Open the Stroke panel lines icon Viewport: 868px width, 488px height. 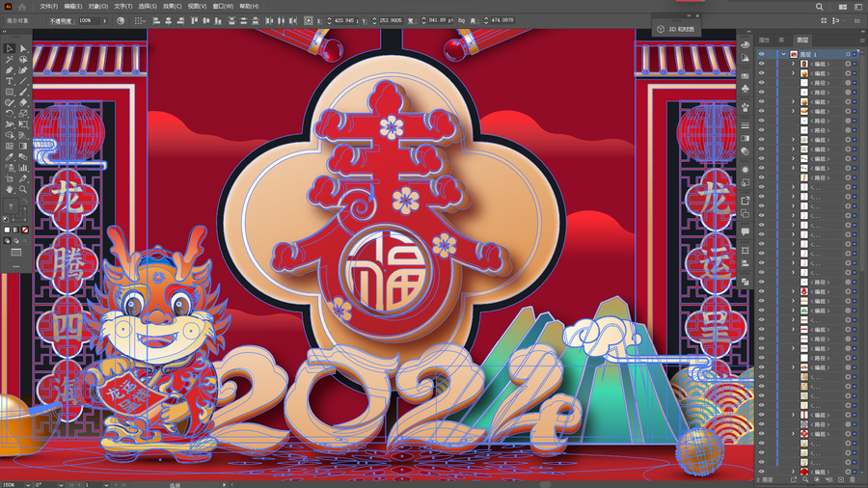point(746,125)
